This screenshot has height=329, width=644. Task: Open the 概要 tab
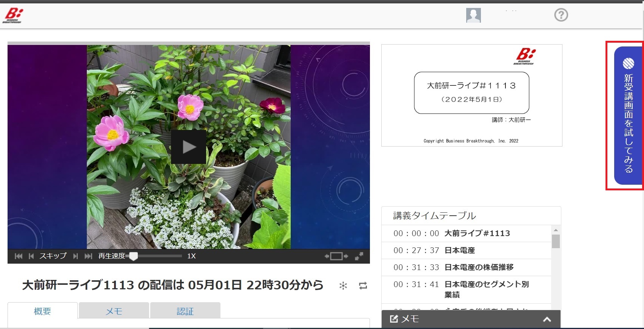[x=43, y=311]
